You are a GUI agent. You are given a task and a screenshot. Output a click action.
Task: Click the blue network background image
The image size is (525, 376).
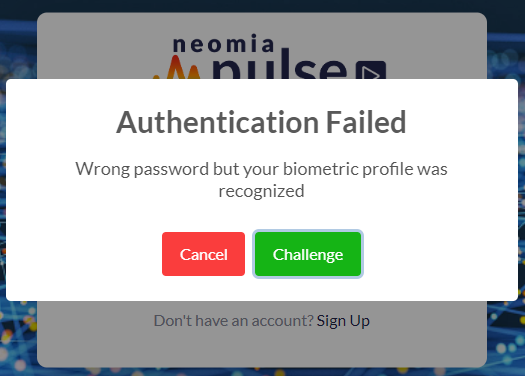tap(506, 335)
